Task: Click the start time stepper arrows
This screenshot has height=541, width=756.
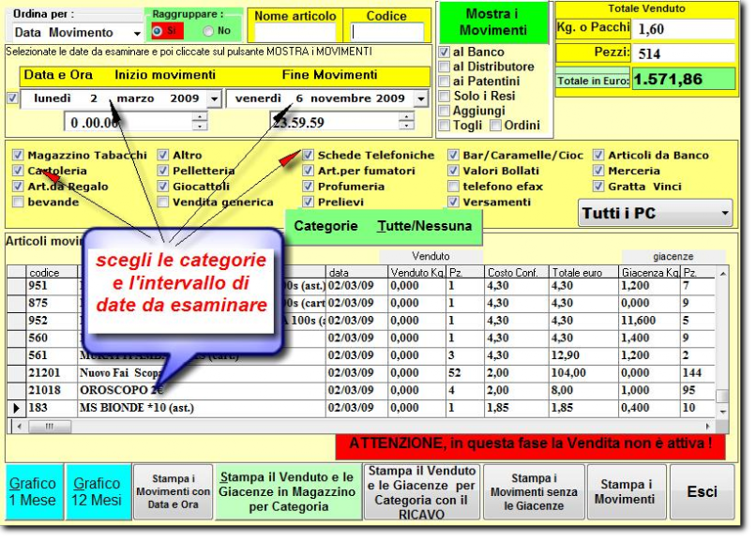Action: click(200, 121)
